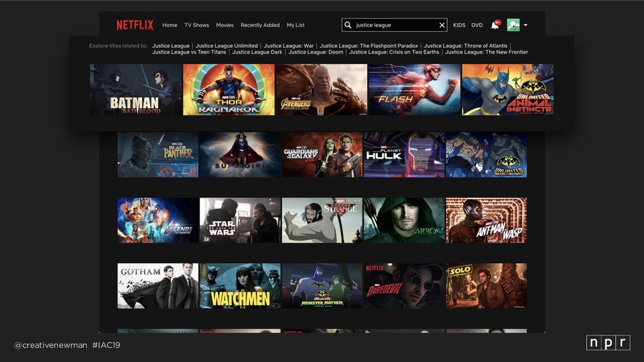Open the notifications bell
This screenshot has height=362, width=644.
click(496, 25)
